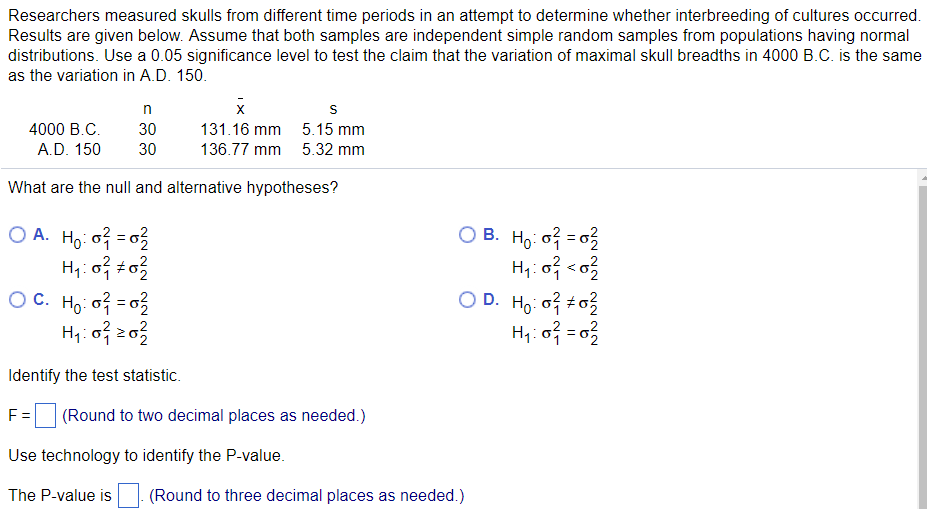927x509 pixels.
Task: Pick the option C radio button
Action: point(18,300)
